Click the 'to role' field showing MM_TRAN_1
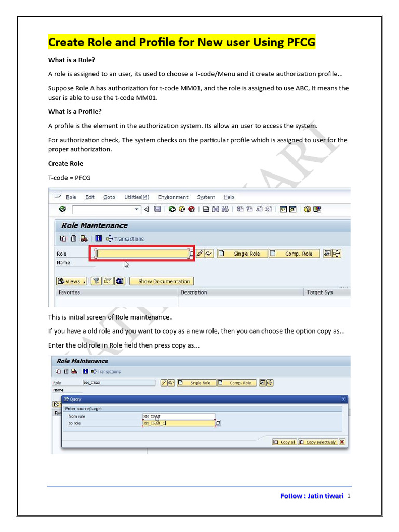Screen dimensions: 399x532 (179, 423)
